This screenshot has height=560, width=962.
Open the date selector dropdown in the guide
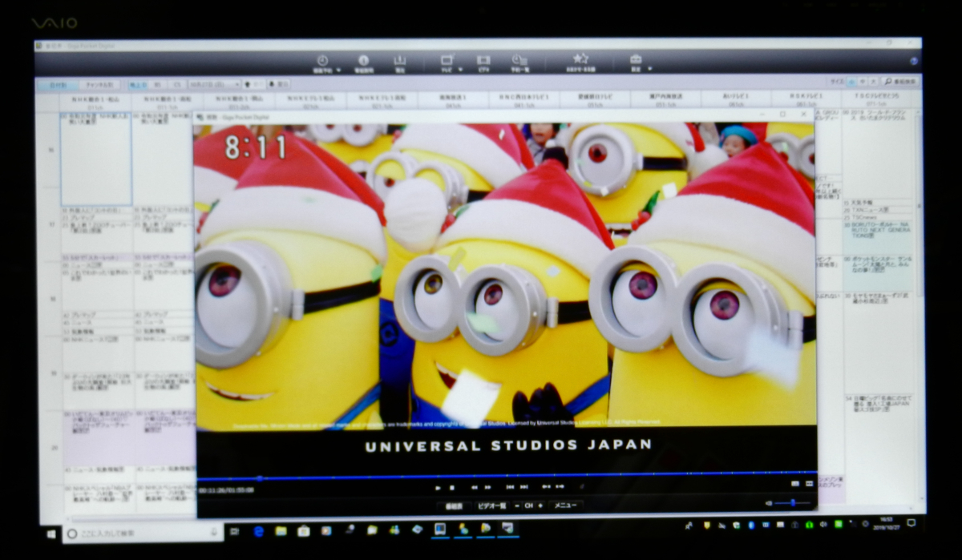pos(213,84)
